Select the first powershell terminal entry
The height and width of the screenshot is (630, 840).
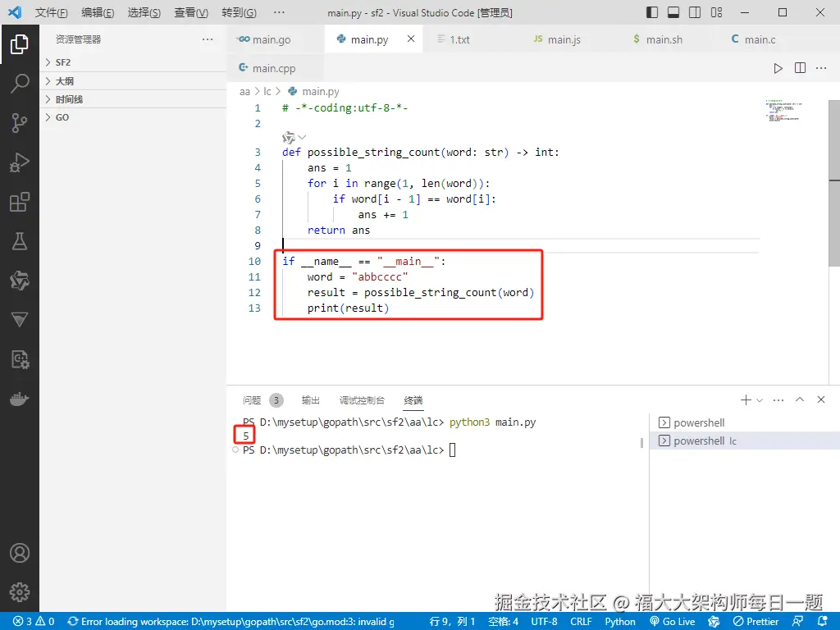[745, 422]
